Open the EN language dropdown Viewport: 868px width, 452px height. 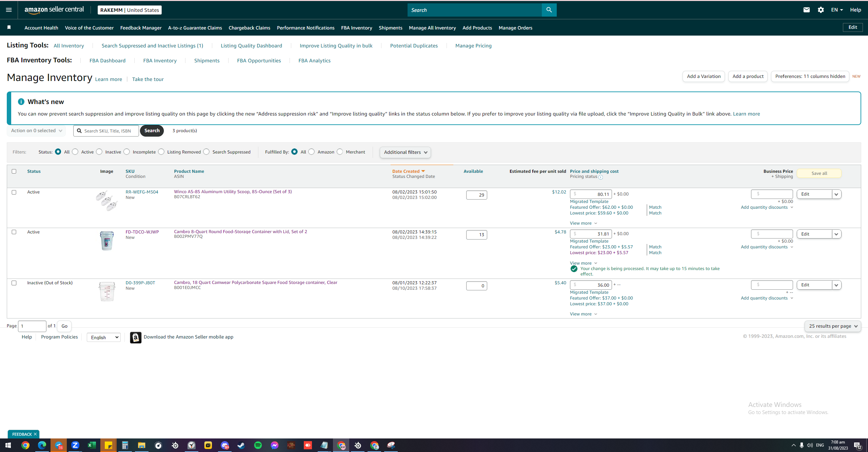pyautogui.click(x=837, y=10)
